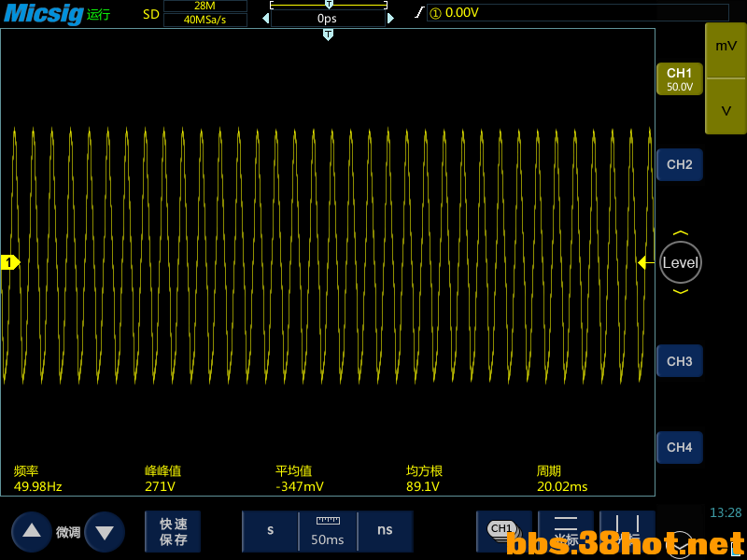Click the trigger Level knob
Screen dimensions: 747x560
[x=681, y=262]
